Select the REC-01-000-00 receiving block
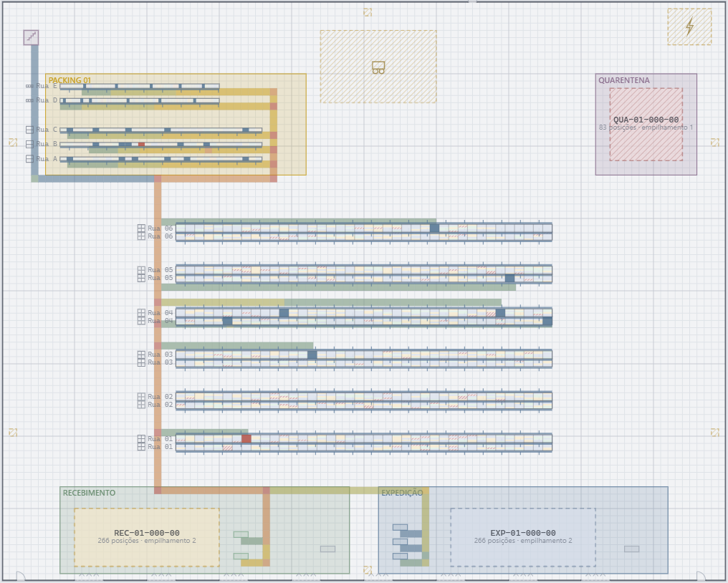This screenshot has width=728, height=583. click(x=147, y=537)
